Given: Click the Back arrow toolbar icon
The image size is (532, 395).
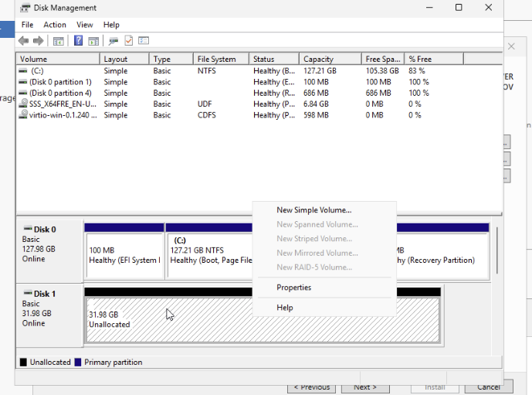Looking at the screenshot, I should (23, 41).
